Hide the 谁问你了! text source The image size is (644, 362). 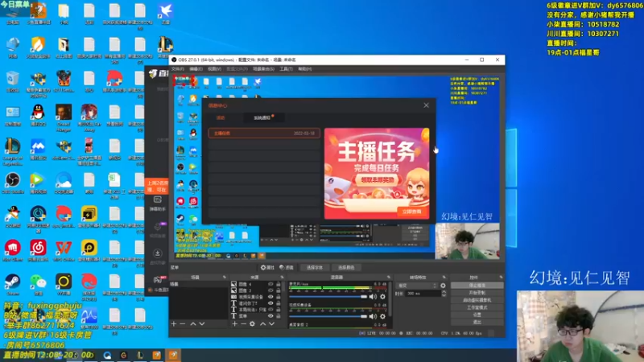click(x=270, y=303)
